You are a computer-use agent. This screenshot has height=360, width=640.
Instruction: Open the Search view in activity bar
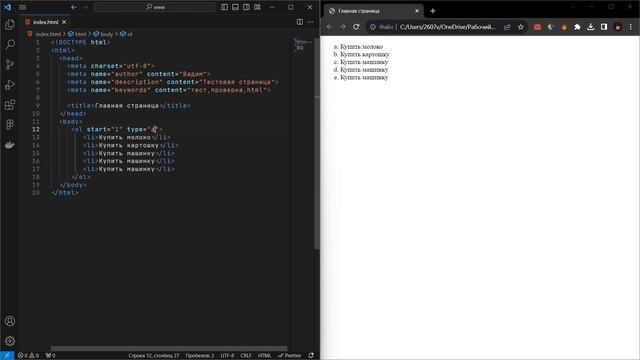(10, 44)
